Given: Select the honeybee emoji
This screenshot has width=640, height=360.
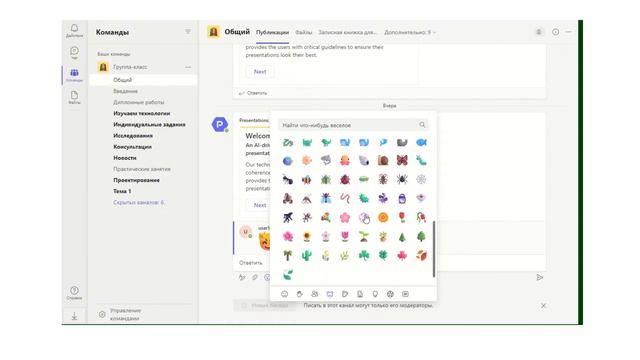Looking at the screenshot, I should click(307, 179).
